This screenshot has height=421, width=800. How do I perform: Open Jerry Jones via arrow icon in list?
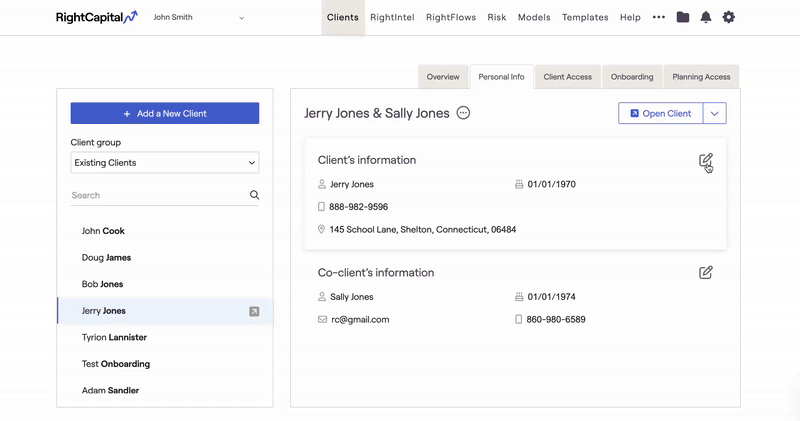(x=254, y=311)
